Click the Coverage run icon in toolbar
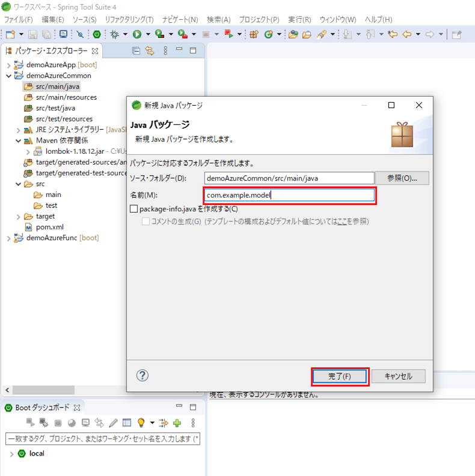This screenshot has width=475, height=476. 159,34
